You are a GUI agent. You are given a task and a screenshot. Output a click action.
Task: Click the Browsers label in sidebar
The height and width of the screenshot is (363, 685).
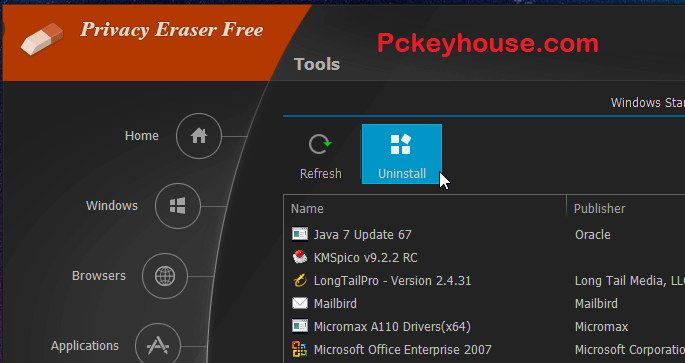pos(99,276)
